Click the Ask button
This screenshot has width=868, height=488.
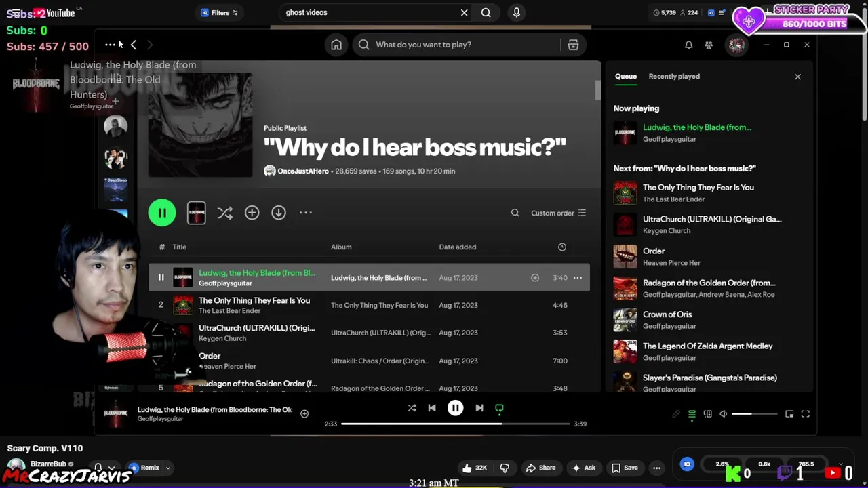coord(584,468)
